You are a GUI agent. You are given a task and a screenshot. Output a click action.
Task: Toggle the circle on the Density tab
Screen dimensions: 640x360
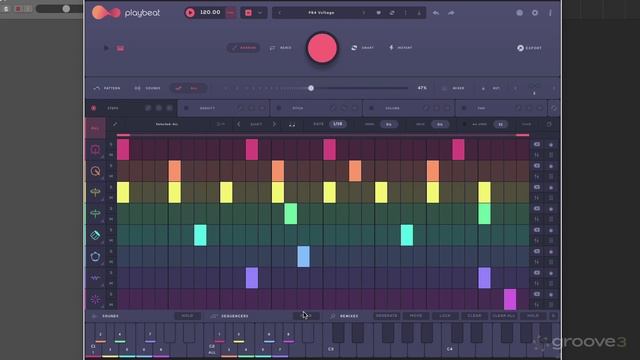pos(186,108)
